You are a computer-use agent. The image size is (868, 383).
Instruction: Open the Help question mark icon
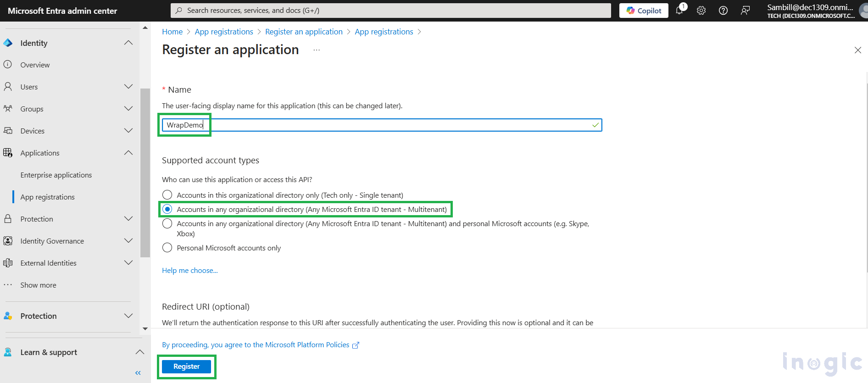tap(723, 11)
